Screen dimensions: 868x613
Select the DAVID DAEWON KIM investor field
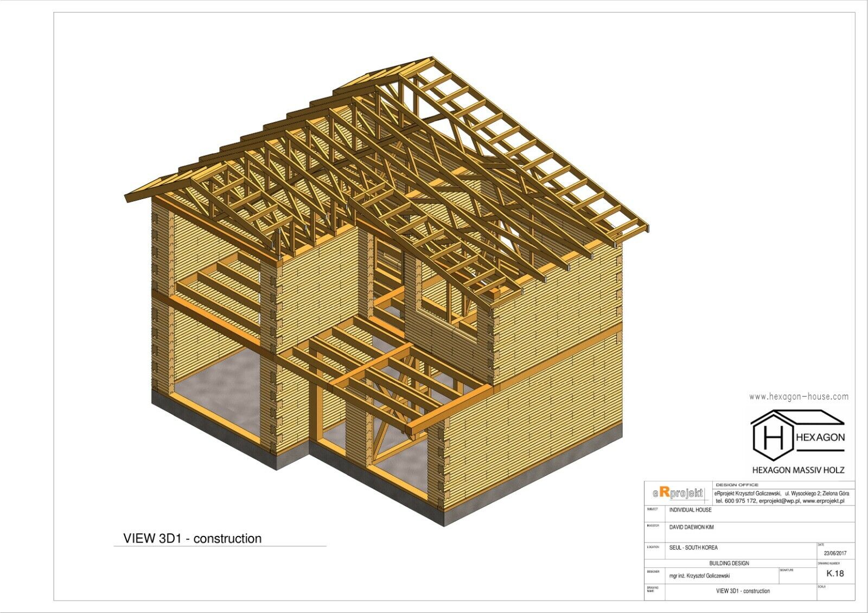coord(691,527)
